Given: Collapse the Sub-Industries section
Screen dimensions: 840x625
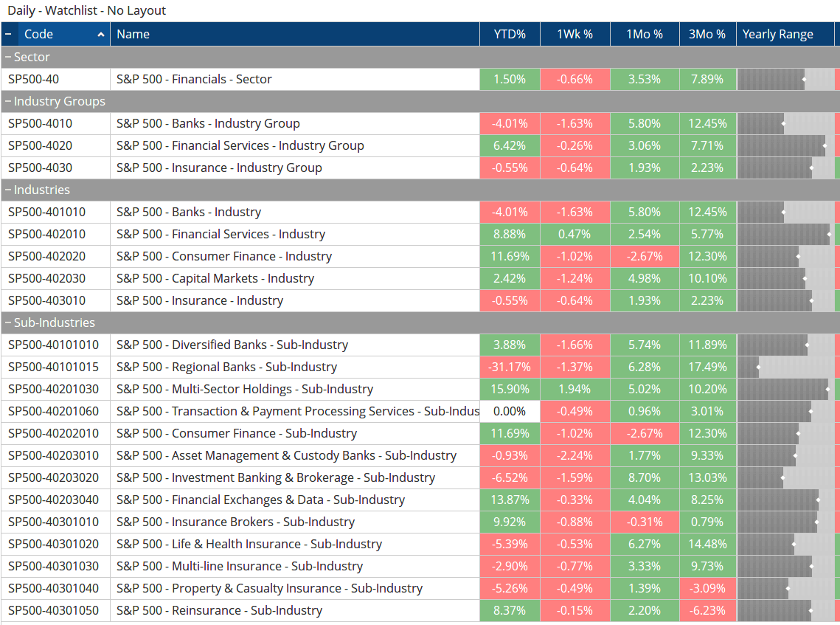Looking at the screenshot, I should 7,322.
